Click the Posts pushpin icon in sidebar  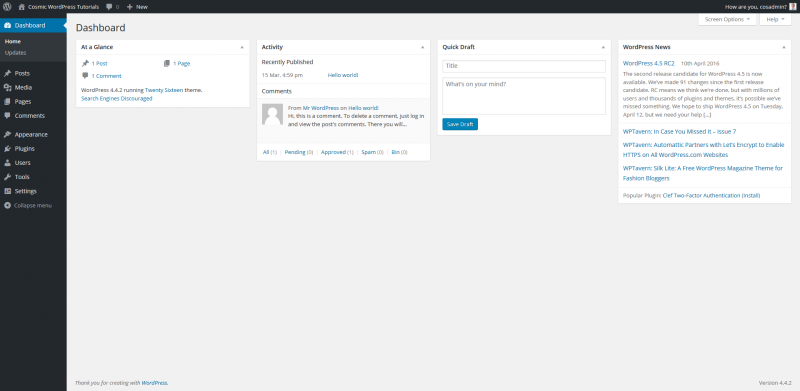(8, 74)
